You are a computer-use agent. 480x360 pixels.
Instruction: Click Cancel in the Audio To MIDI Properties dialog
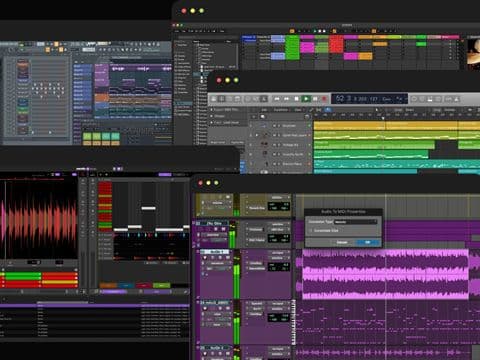point(342,242)
